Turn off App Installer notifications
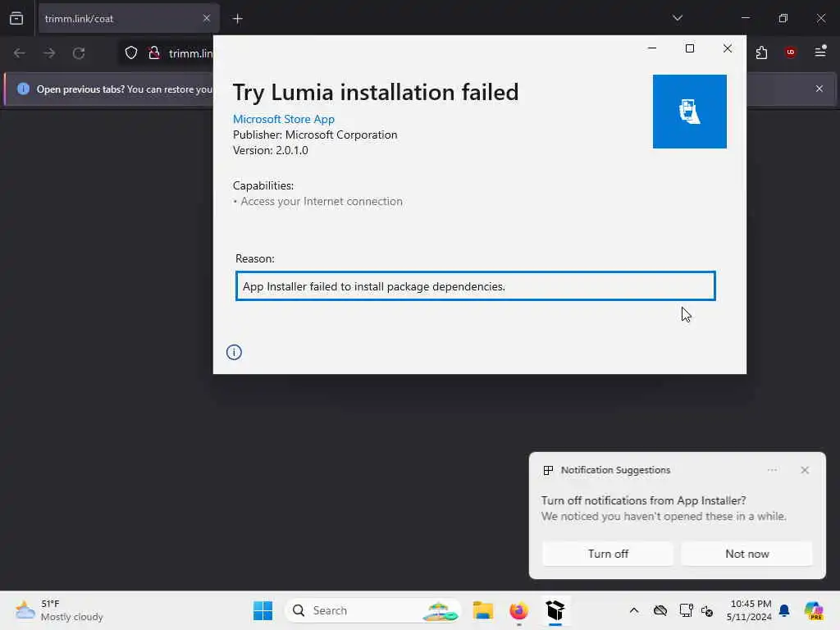The width and height of the screenshot is (840, 630). [x=608, y=554]
